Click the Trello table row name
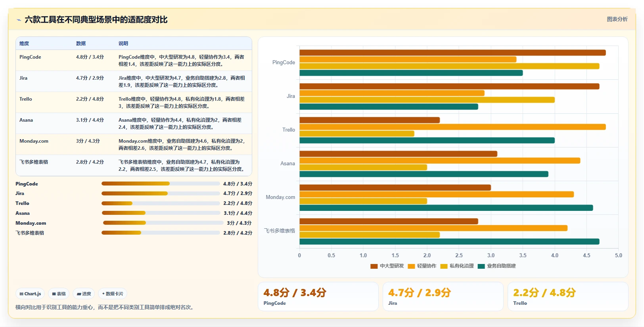This screenshot has width=644, height=327. 26,99
